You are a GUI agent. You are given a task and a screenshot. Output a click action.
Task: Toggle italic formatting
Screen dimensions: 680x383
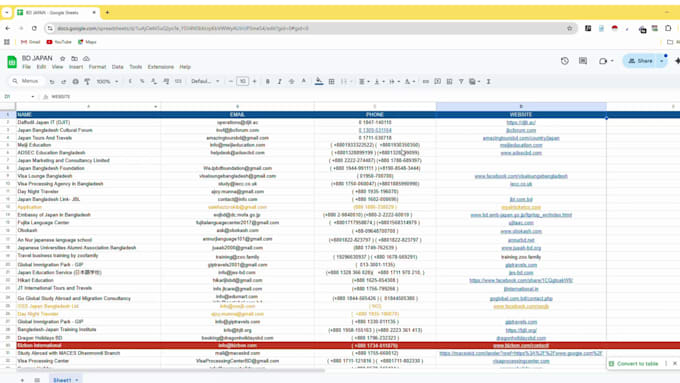(x=280, y=82)
